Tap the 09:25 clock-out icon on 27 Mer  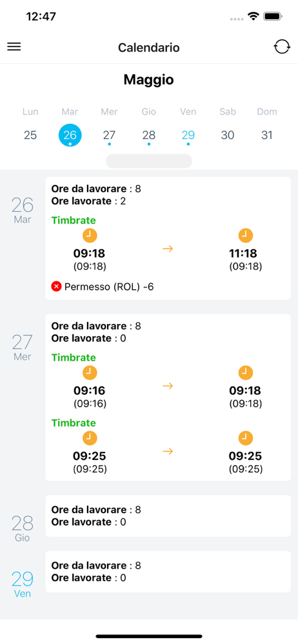(246, 438)
